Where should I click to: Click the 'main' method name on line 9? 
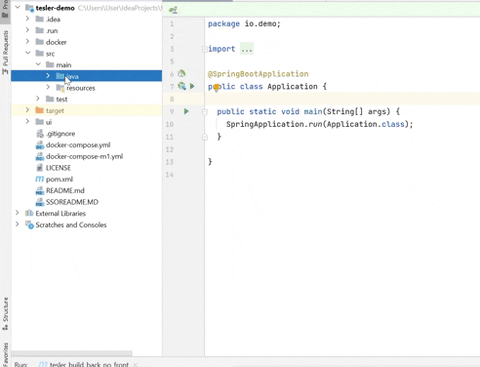point(313,112)
